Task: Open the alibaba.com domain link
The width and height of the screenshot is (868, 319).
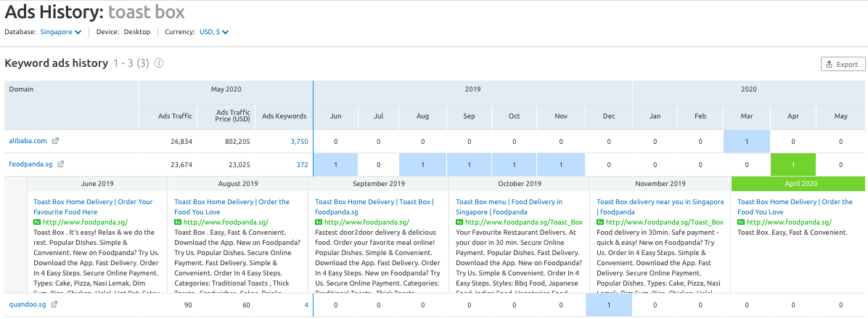Action: pyautogui.click(x=28, y=141)
